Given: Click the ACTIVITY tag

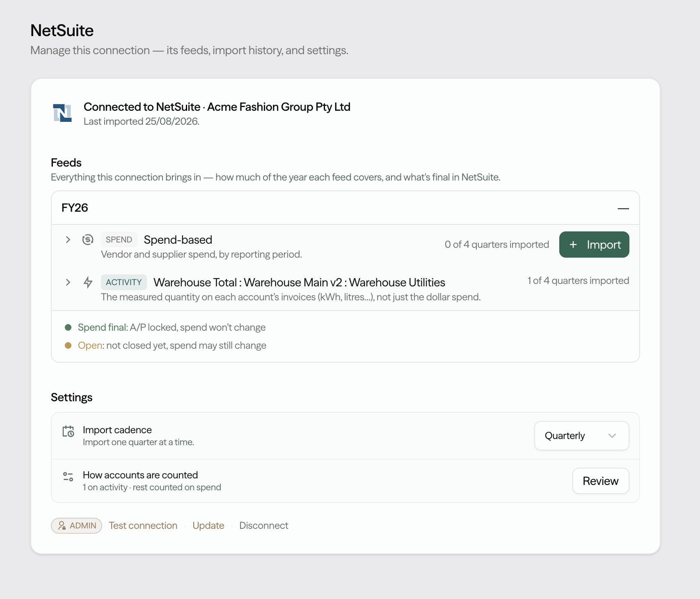Looking at the screenshot, I should coord(124,282).
